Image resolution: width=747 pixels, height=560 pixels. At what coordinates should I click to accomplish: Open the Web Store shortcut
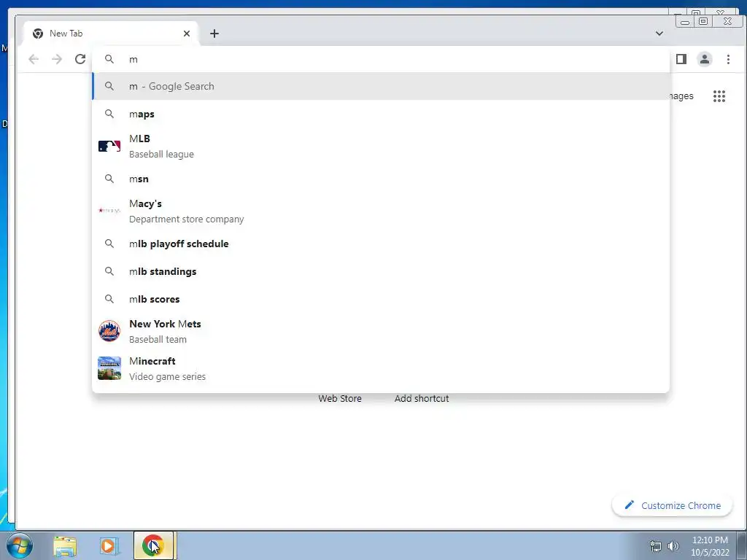click(340, 399)
